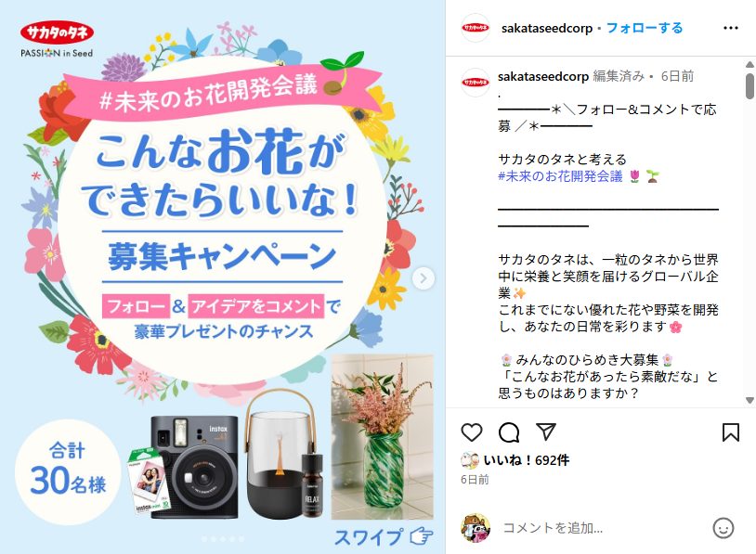Share the post with the paper plane icon
This screenshot has height=554, width=756.
pyautogui.click(x=546, y=432)
